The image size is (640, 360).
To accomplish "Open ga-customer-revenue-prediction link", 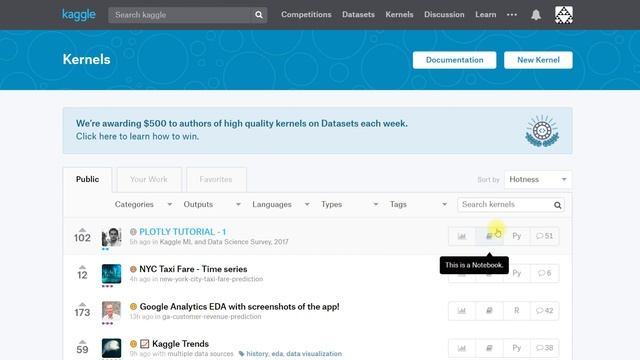I will click(211, 317).
